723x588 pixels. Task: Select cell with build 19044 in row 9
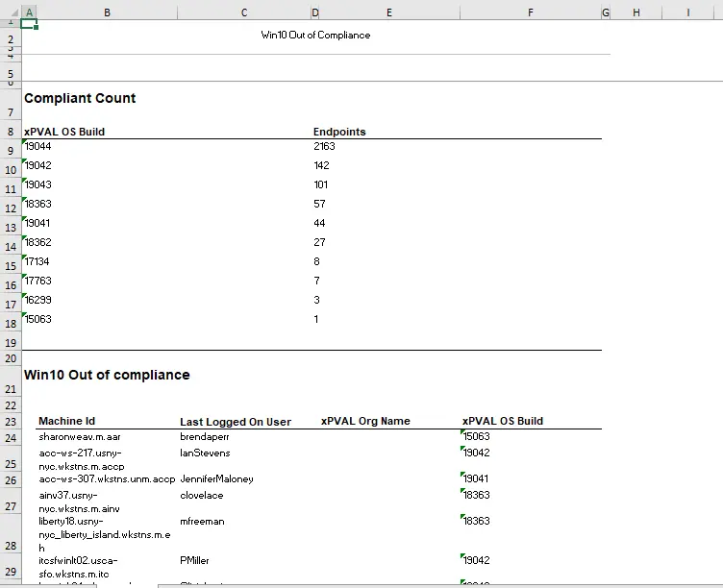point(37,147)
